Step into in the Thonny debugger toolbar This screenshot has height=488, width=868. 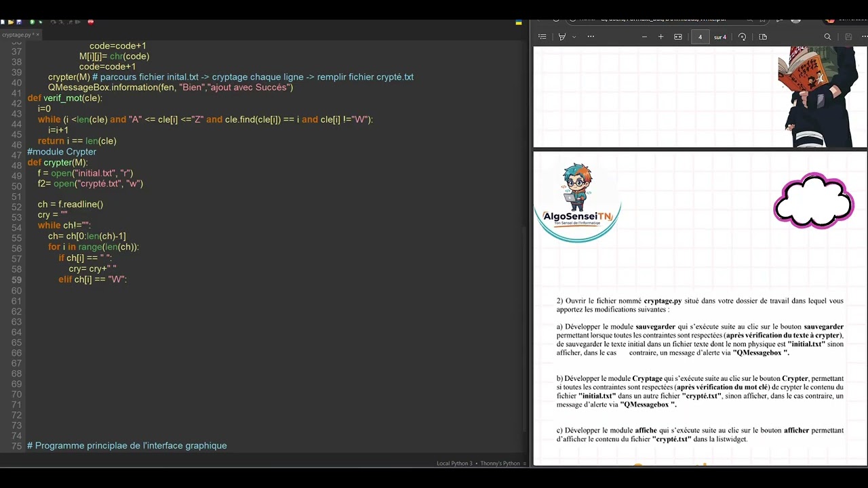point(61,22)
